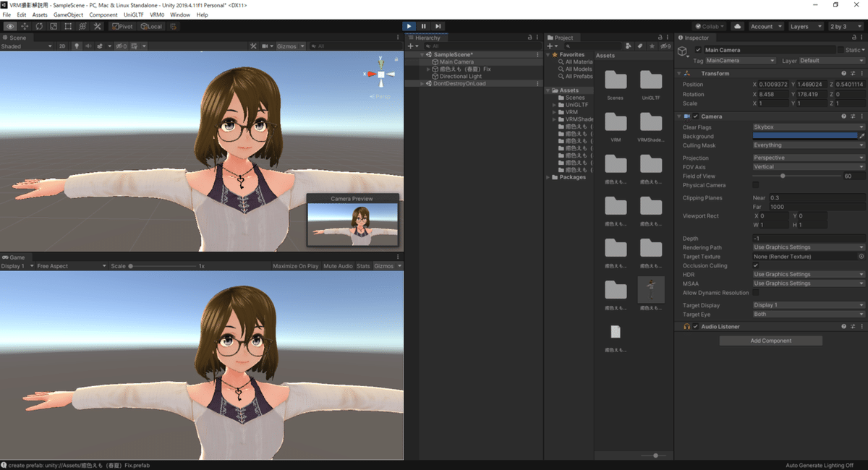Image resolution: width=868 pixels, height=470 pixels.
Task: Open the File menu
Action: pyautogui.click(x=7, y=14)
